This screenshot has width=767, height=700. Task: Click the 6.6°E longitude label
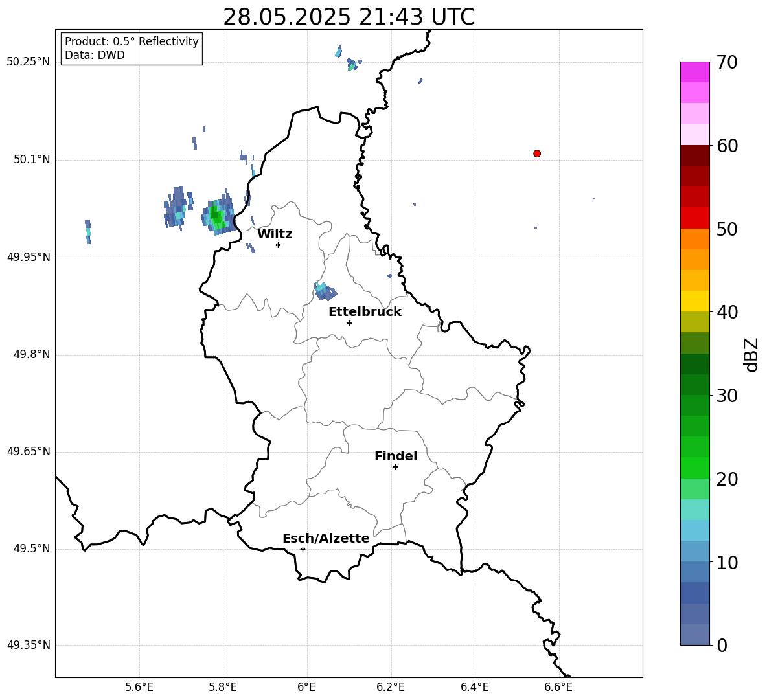click(558, 687)
